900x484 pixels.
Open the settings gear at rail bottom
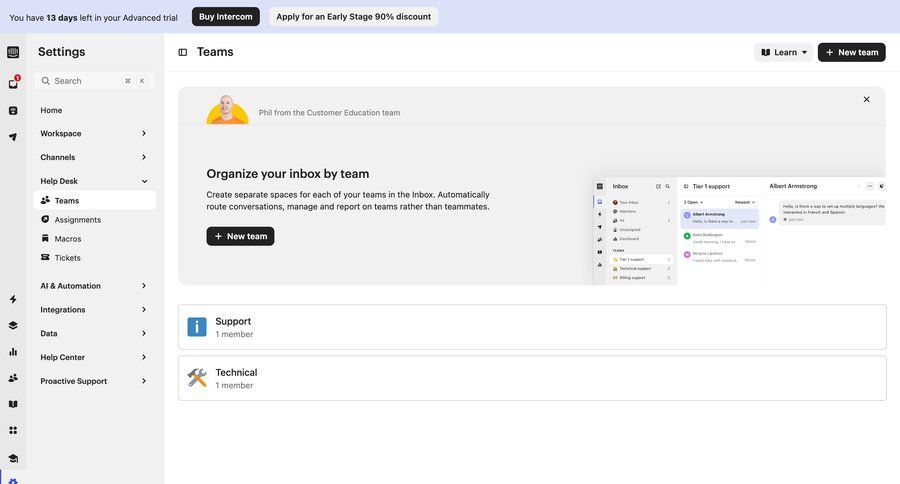click(13, 481)
